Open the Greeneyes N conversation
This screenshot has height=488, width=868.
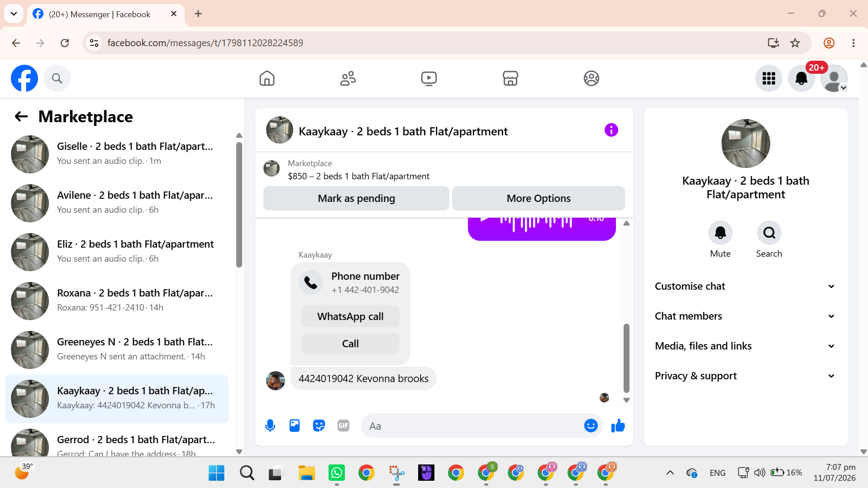(x=117, y=349)
